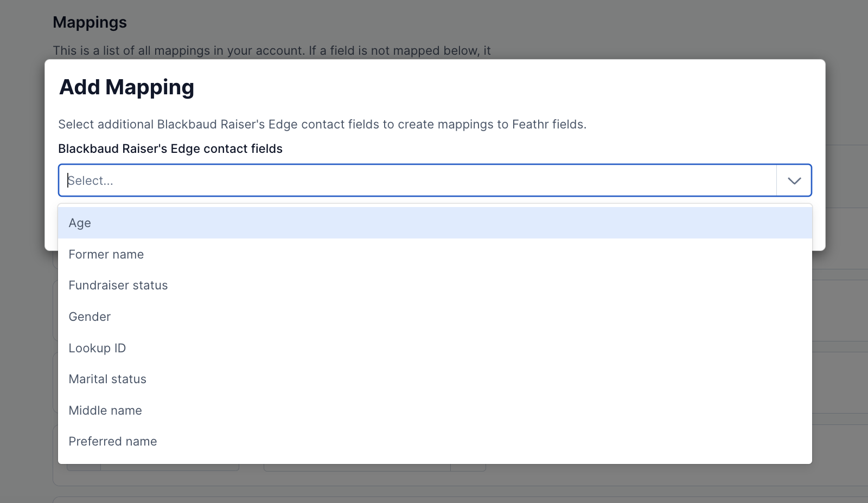
Task: Click the dropdown chevron arrow
Action: coord(794,180)
